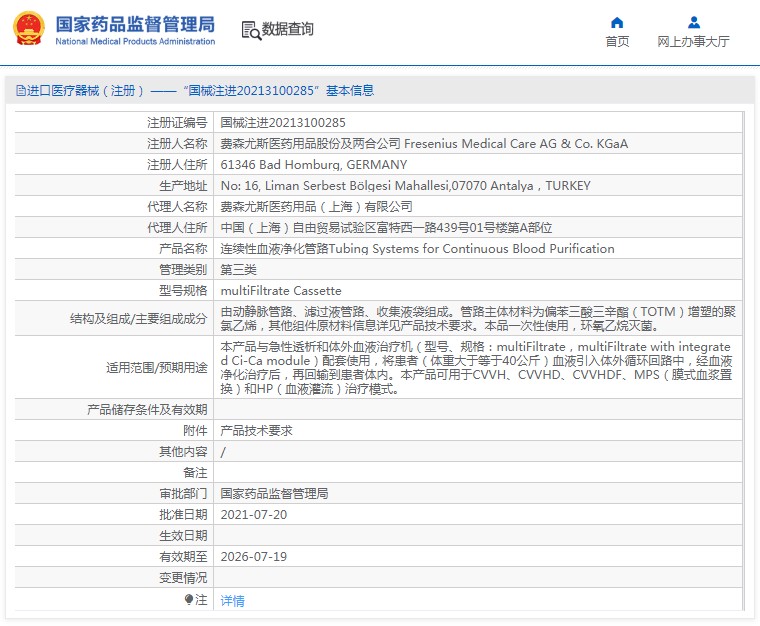
Task: Click the 注册人住所 label
Action: tap(177, 165)
